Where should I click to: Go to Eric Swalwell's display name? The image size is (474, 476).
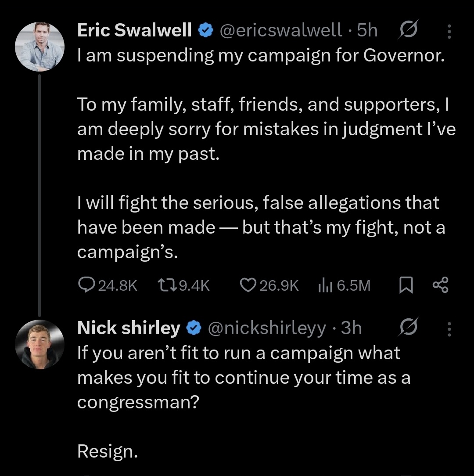(134, 30)
